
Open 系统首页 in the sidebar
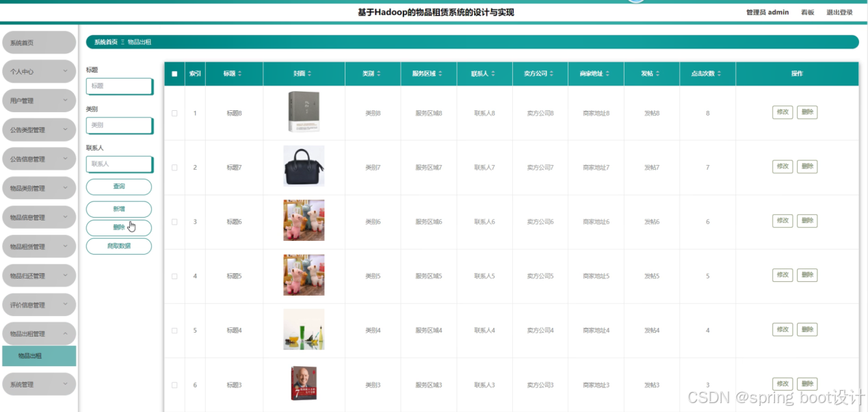coord(38,42)
